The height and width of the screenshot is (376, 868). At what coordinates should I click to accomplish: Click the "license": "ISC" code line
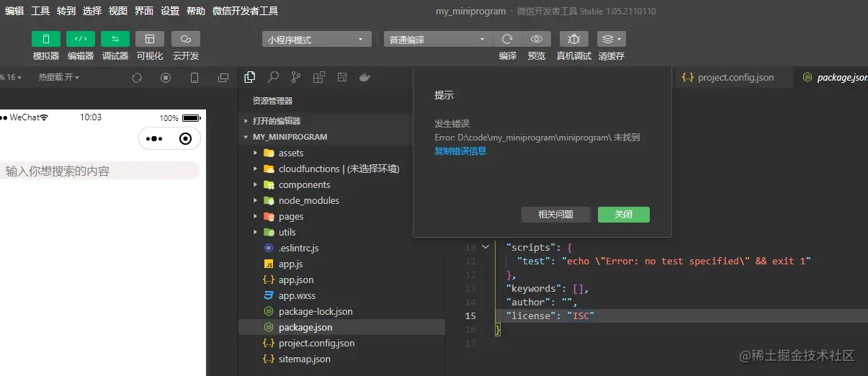pyautogui.click(x=550, y=315)
